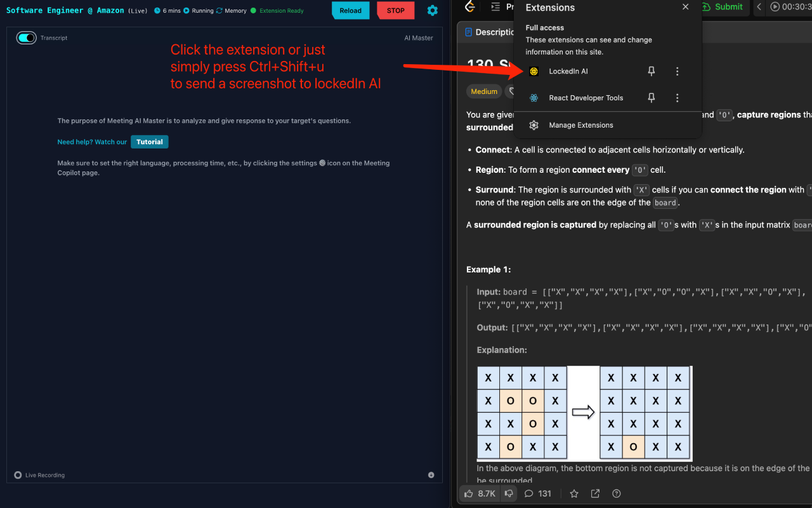Viewport: 812px width, 508px height.
Task: Click 'Need help? Watch our' text
Action: pyautogui.click(x=92, y=142)
